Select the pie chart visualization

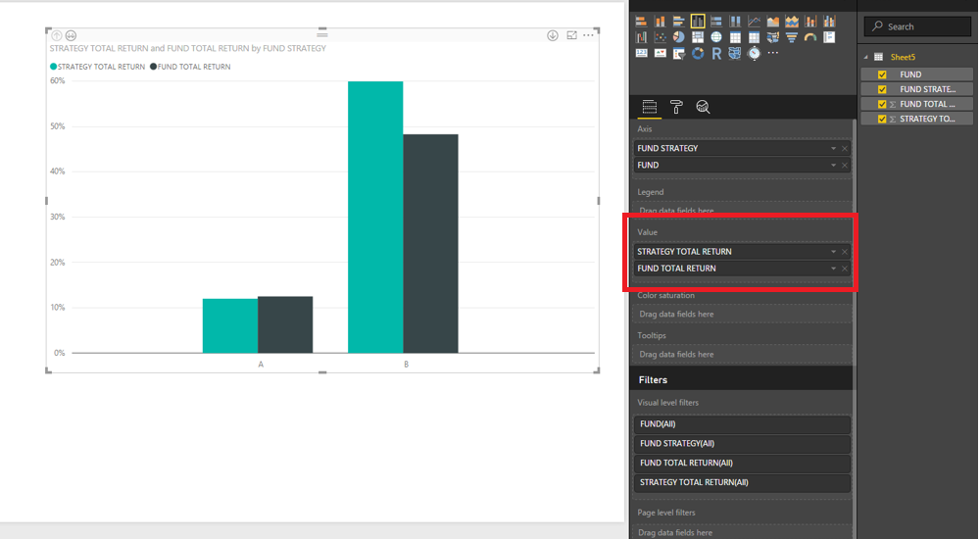pos(679,37)
